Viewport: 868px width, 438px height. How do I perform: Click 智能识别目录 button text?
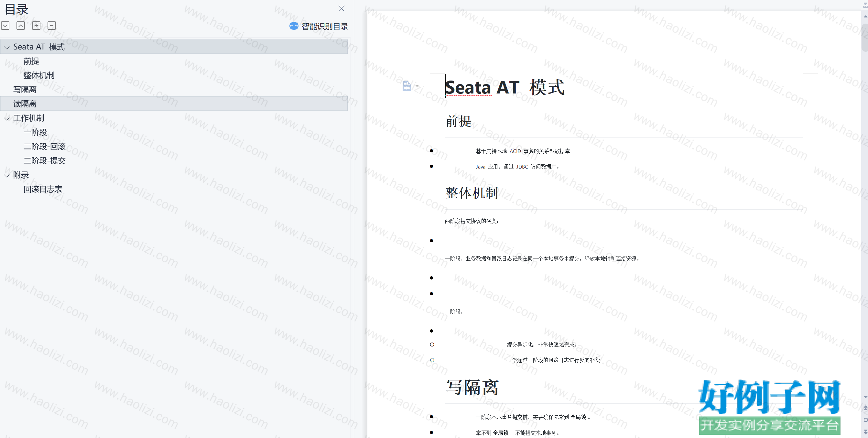(325, 26)
